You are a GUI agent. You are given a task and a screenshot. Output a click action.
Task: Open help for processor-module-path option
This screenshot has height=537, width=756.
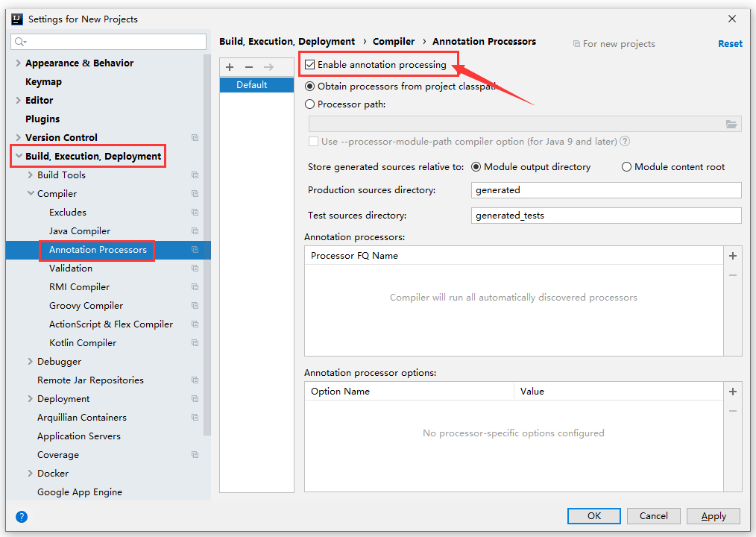(x=624, y=142)
